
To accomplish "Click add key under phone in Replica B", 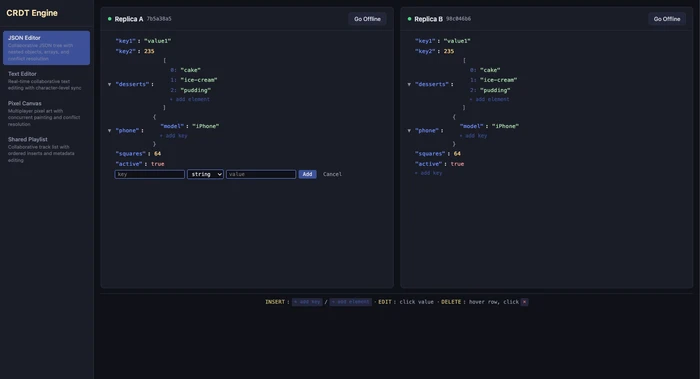I will (x=473, y=136).
